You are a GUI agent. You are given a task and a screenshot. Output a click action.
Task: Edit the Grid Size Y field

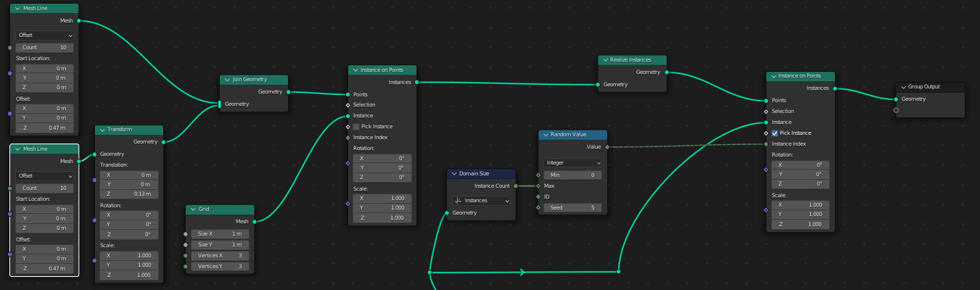(220, 245)
